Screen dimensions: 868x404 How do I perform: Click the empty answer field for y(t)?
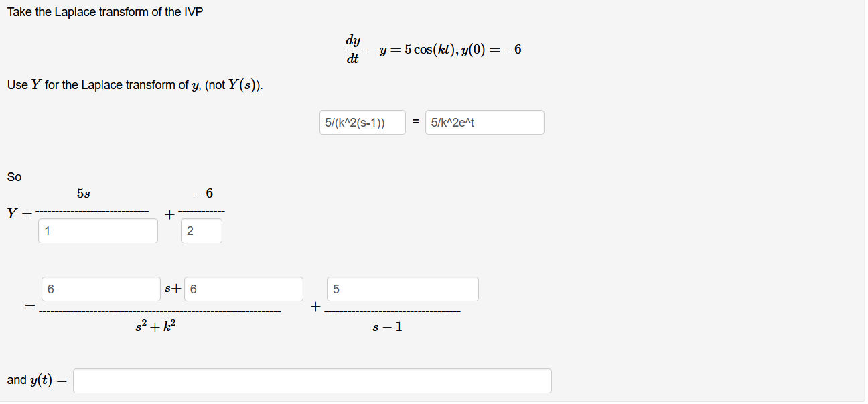(x=311, y=381)
